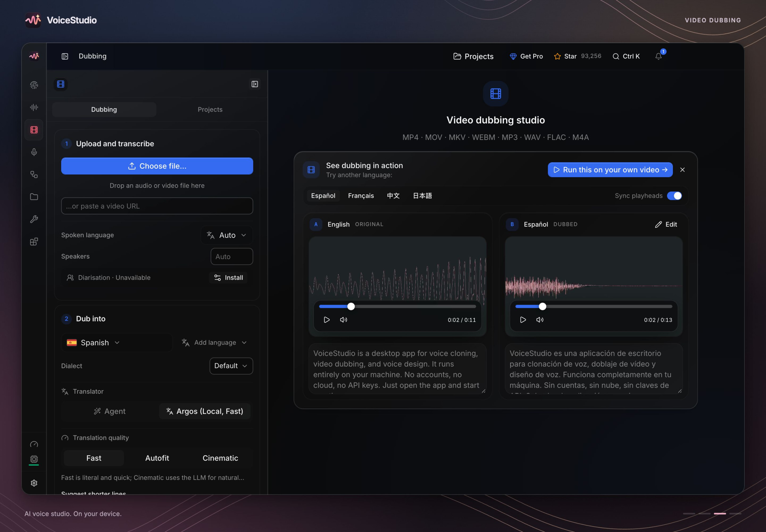
Task: Open the Dialect Default dropdown
Action: click(231, 366)
